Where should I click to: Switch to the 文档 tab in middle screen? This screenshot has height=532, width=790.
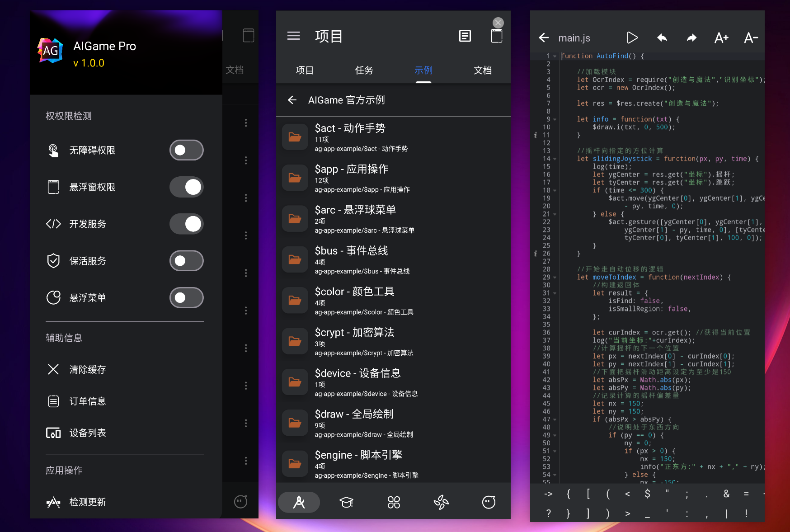pyautogui.click(x=483, y=71)
